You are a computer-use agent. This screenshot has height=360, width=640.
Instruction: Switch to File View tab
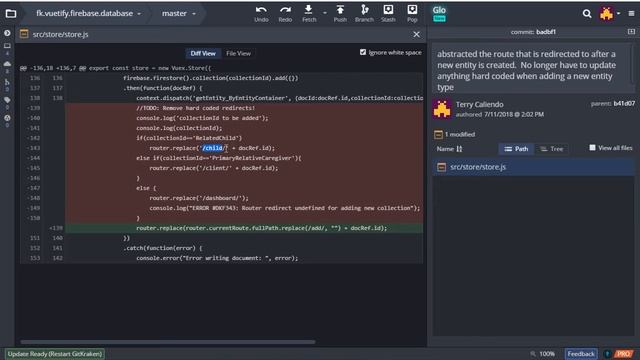pos(238,53)
